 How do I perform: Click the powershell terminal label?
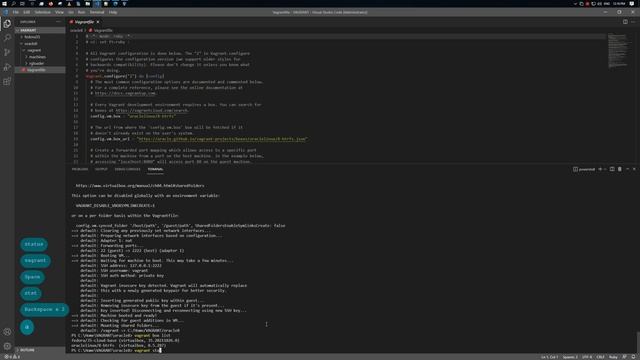584,169
